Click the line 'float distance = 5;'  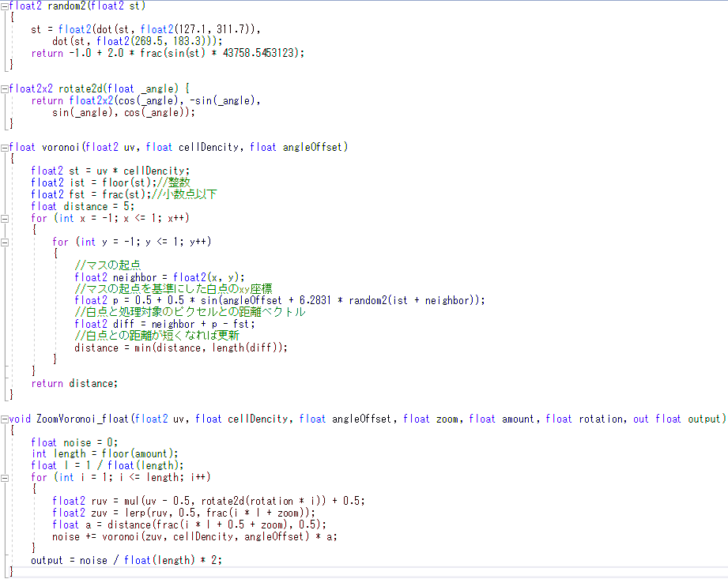(x=83, y=206)
